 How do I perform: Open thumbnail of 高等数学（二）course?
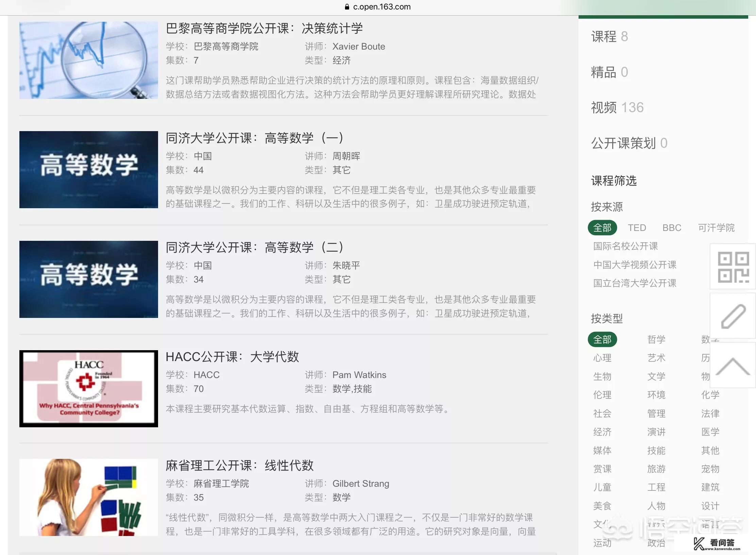[89, 279]
